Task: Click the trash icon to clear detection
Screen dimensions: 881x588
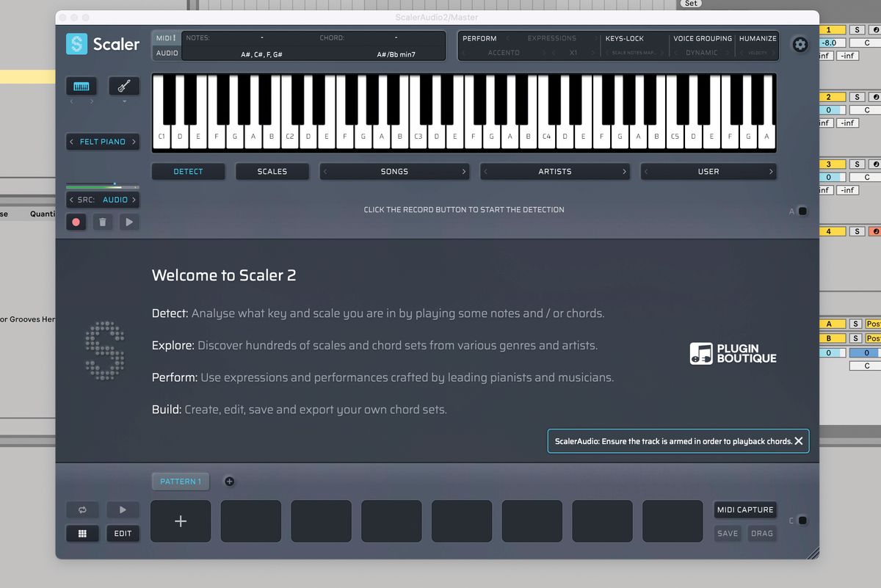Action: coord(103,222)
